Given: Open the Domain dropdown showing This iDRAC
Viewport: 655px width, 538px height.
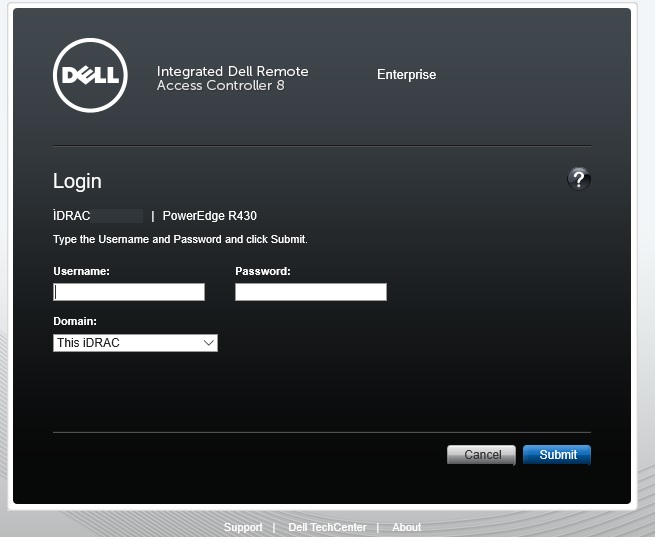Looking at the screenshot, I should pos(135,343).
